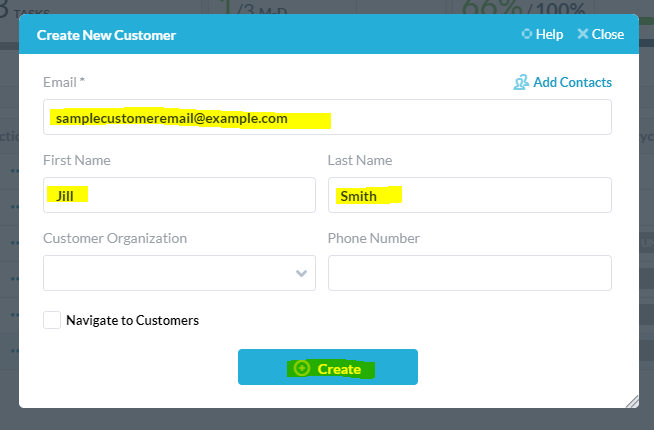
Task: Click the Add Contacts people icon
Action: point(521,82)
